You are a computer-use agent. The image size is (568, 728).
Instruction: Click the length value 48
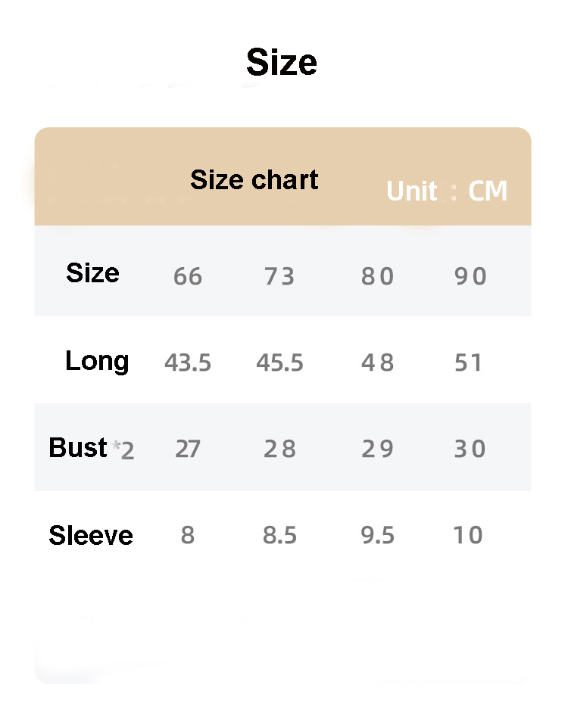[377, 363]
